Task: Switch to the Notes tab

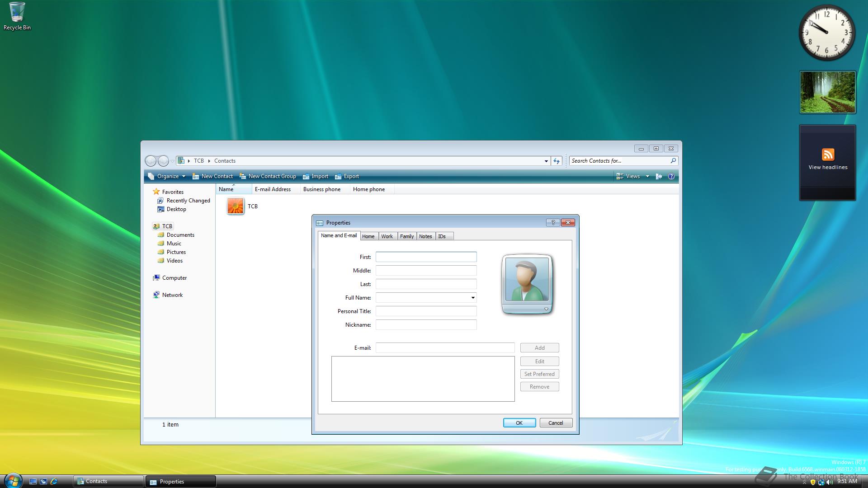Action: point(425,236)
